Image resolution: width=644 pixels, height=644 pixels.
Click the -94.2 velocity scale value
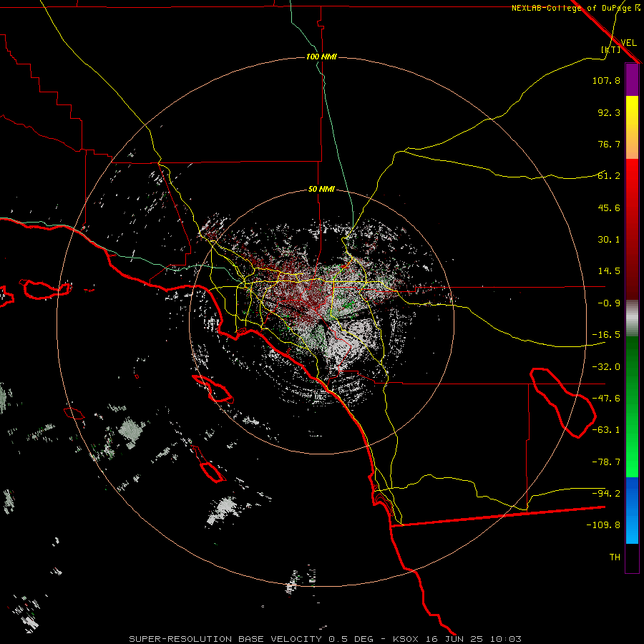[x=606, y=494]
